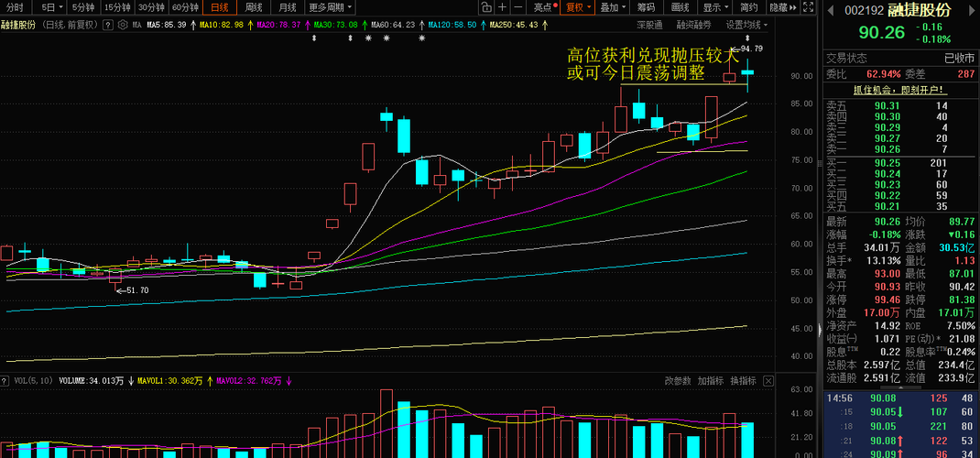Switch to the 分时 intraday view
Viewport: 980px width, 458px height.
(x=15, y=7)
